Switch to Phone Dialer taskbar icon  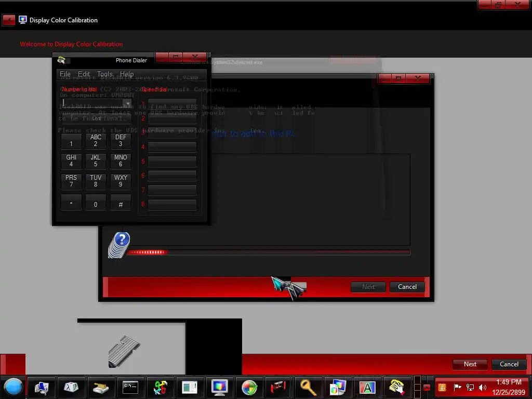coord(397,387)
